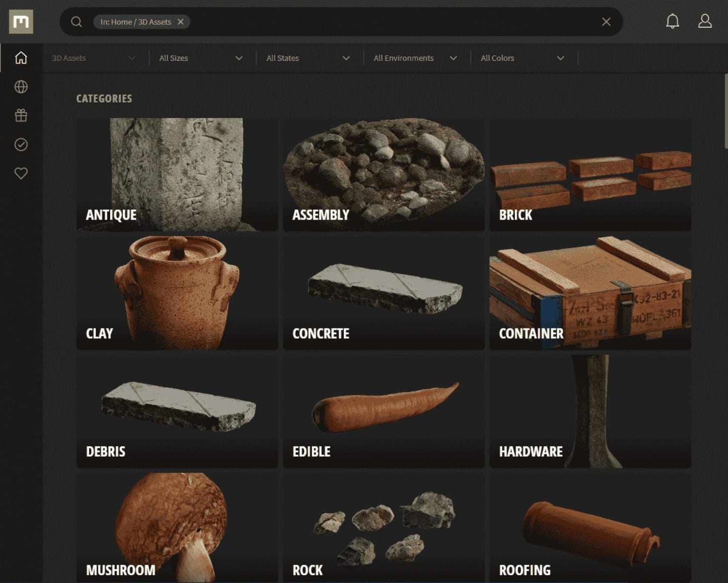
Task: Open the Home sidebar icon
Action: tap(21, 58)
